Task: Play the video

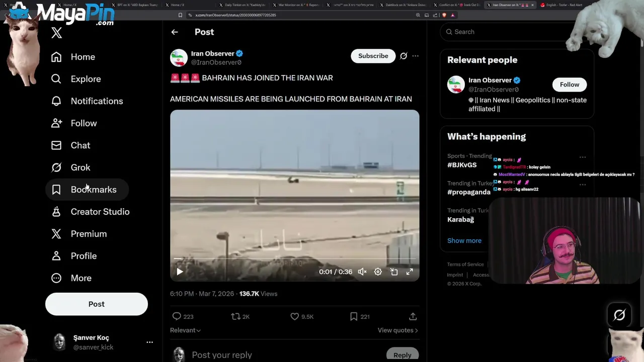Action: coord(180,271)
